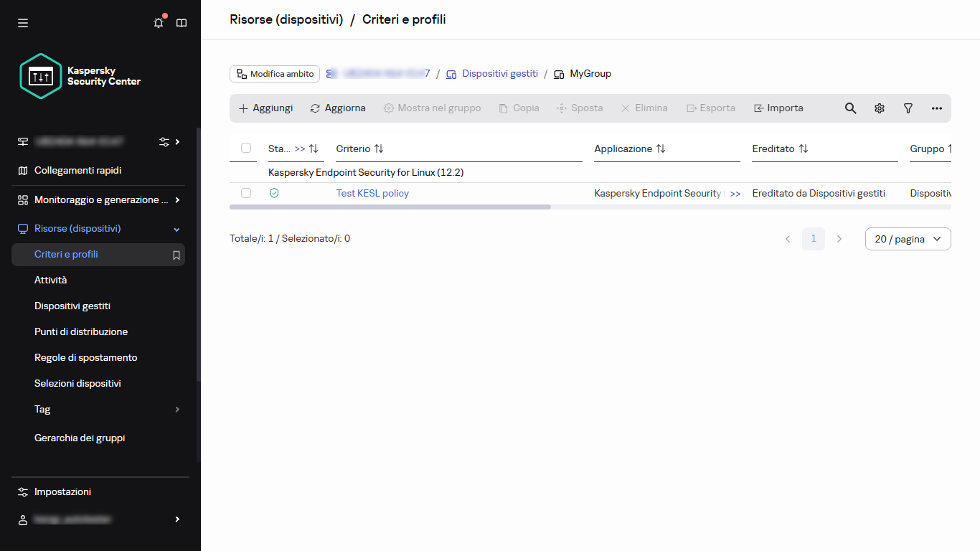Image resolution: width=980 pixels, height=551 pixels.
Task: Click the horizontal table scrollbar
Action: 390,207
